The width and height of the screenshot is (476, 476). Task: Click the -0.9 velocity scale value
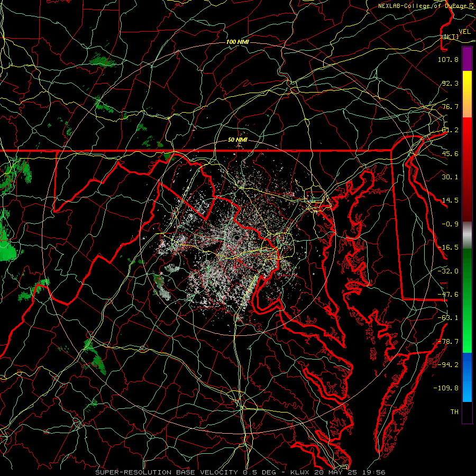(x=450, y=224)
